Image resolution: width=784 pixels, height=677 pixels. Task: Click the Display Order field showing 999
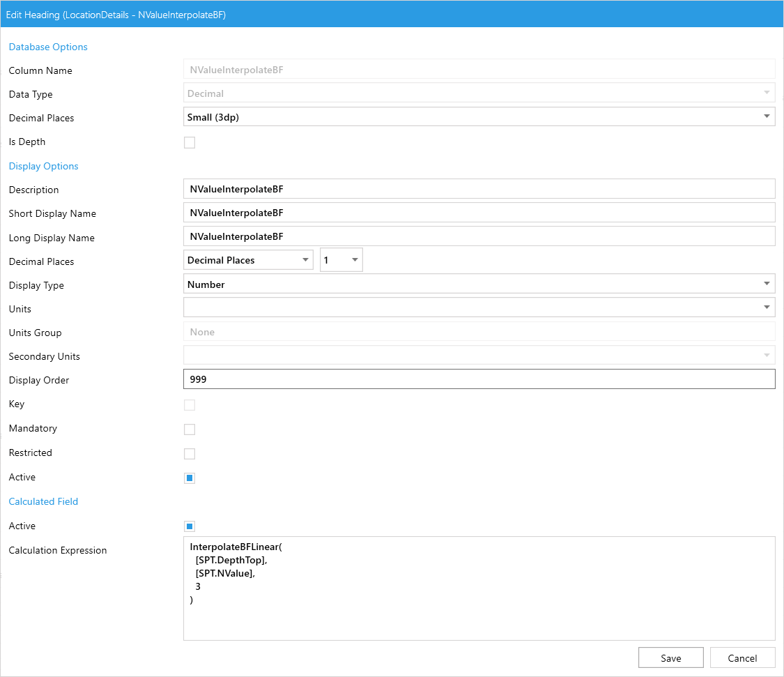(479, 379)
